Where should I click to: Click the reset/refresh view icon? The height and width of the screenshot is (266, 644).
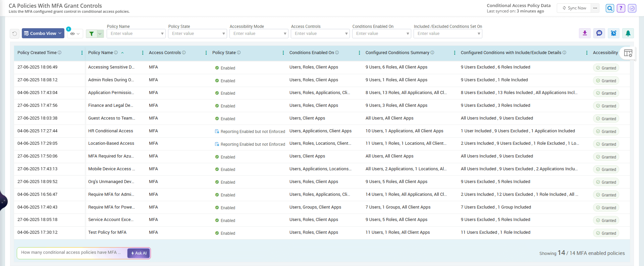pyautogui.click(x=14, y=34)
